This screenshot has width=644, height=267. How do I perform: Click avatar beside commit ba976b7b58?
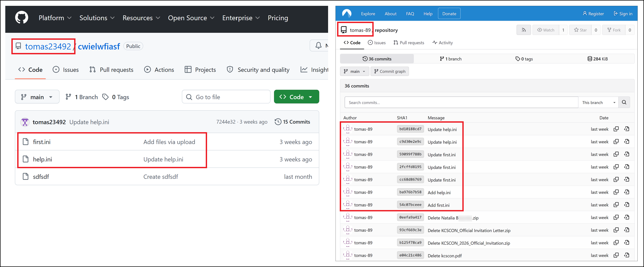click(x=348, y=192)
